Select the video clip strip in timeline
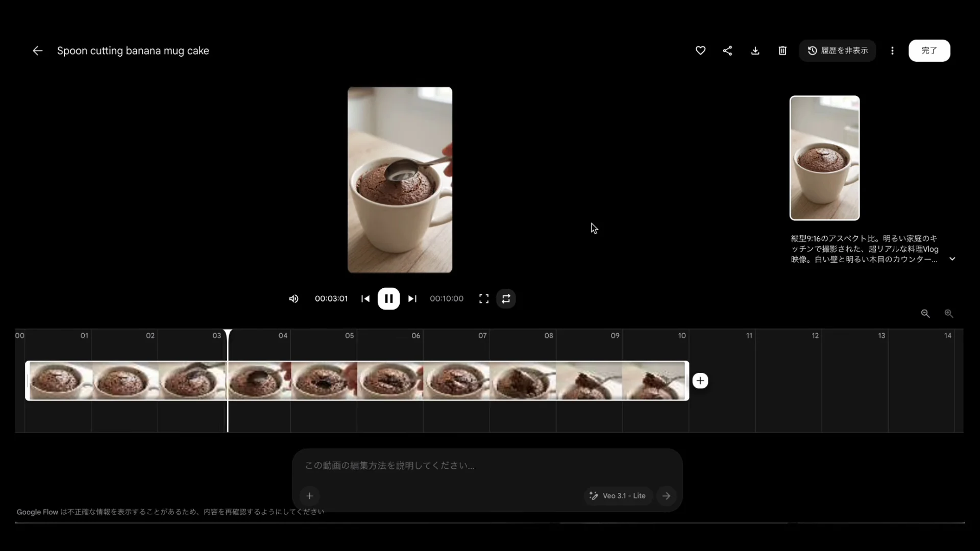Screen dimensions: 980x551 (x=357, y=381)
